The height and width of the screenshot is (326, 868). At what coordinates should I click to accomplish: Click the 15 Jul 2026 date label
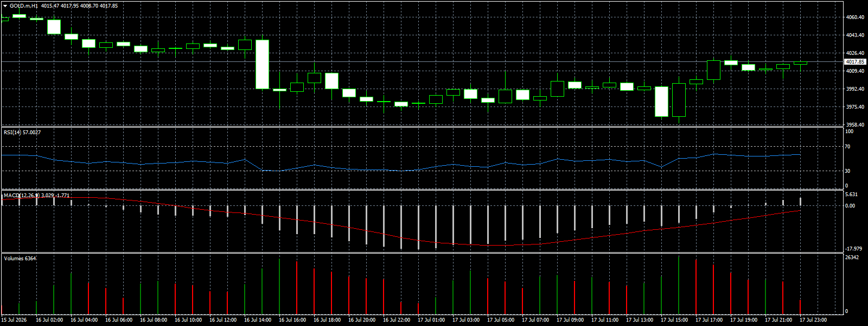pyautogui.click(x=14, y=320)
